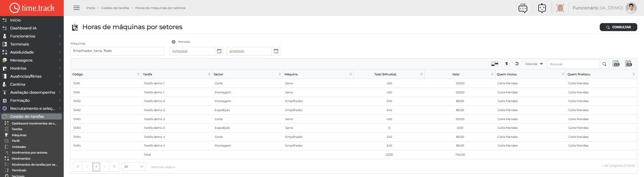The image size is (644, 177).
Task: Toggle table row grouping layout icon
Action: point(494,64)
